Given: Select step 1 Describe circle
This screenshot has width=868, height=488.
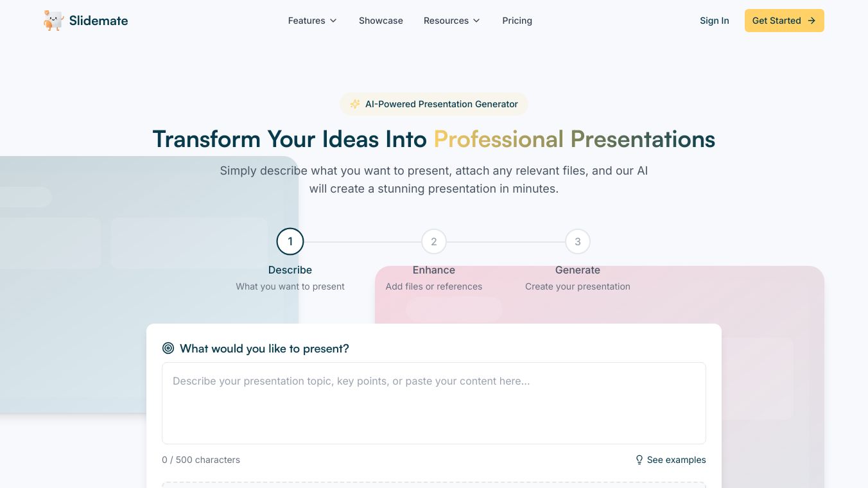Looking at the screenshot, I should (x=290, y=241).
